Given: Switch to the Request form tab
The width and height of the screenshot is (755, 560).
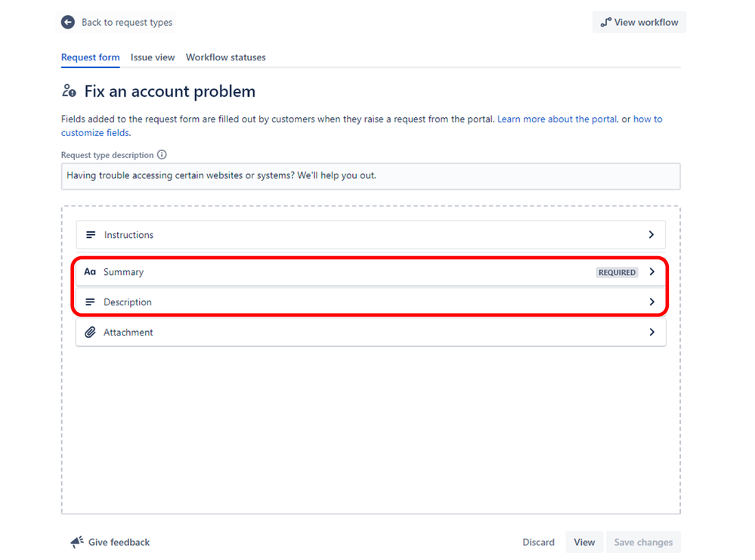Looking at the screenshot, I should point(91,57).
